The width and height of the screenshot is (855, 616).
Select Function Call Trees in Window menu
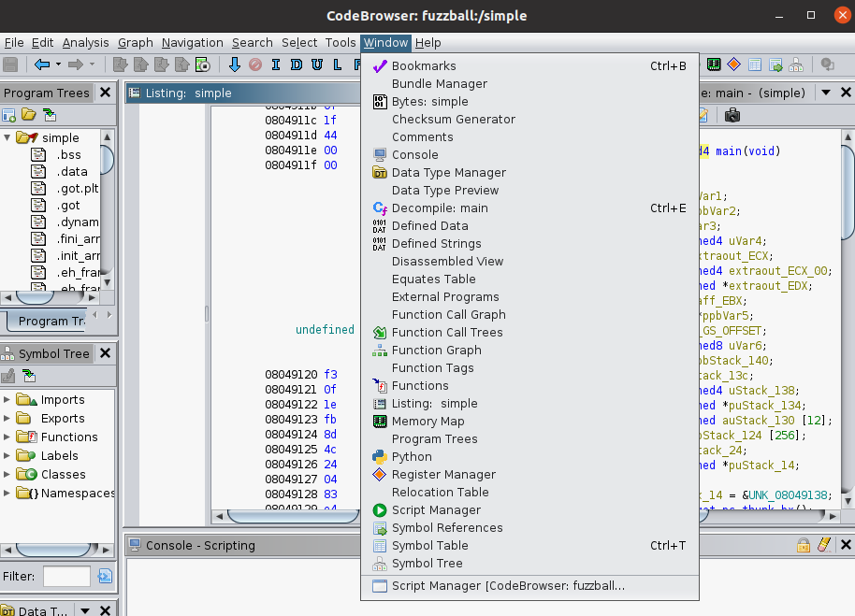(529, 332)
